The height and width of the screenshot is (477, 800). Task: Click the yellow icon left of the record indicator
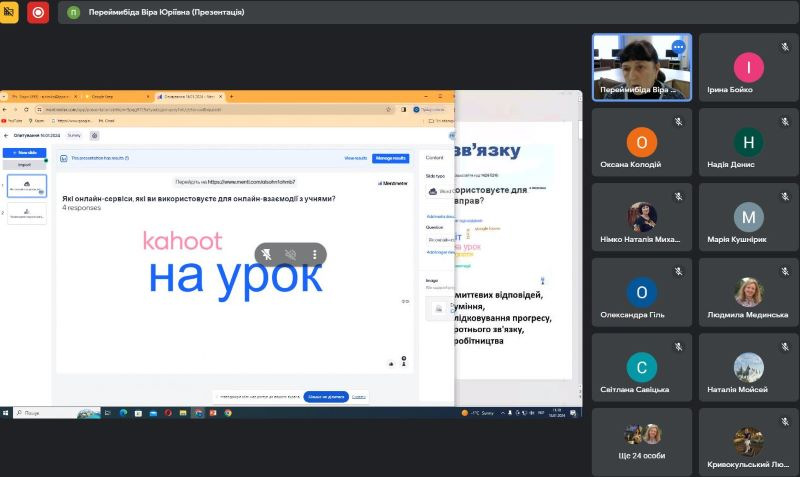point(9,12)
